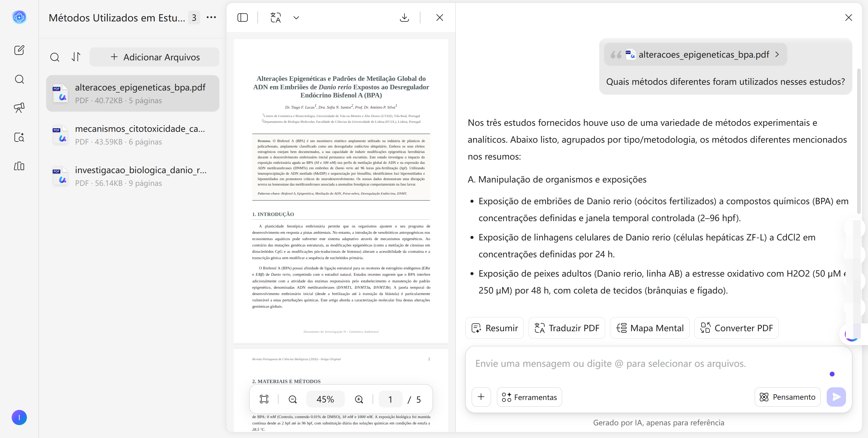Click the Resumir quick action

(495, 328)
